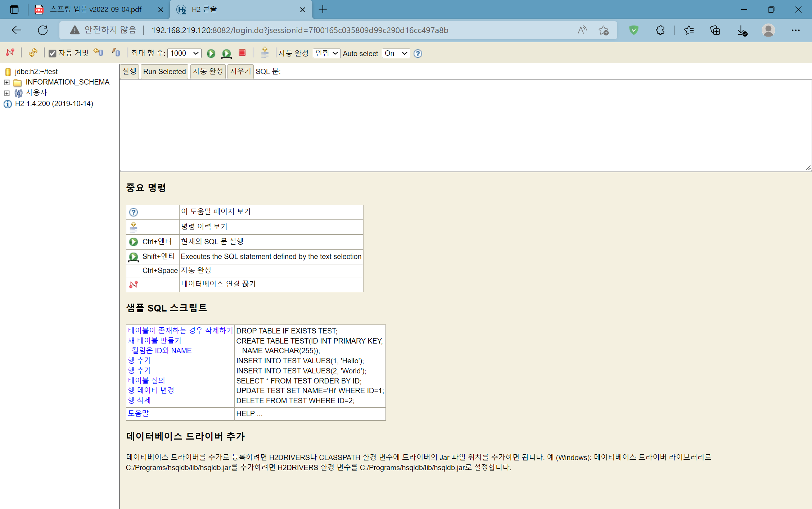The image size is (812, 509).
Task: Expand the INFORMATION_SCHEMA tree node
Action: (6, 82)
